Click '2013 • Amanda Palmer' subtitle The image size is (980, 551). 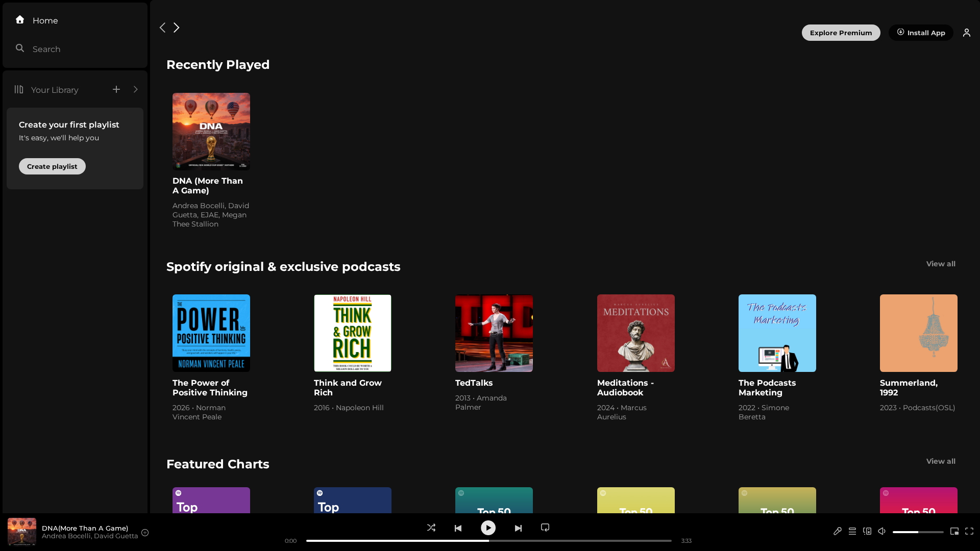click(481, 403)
